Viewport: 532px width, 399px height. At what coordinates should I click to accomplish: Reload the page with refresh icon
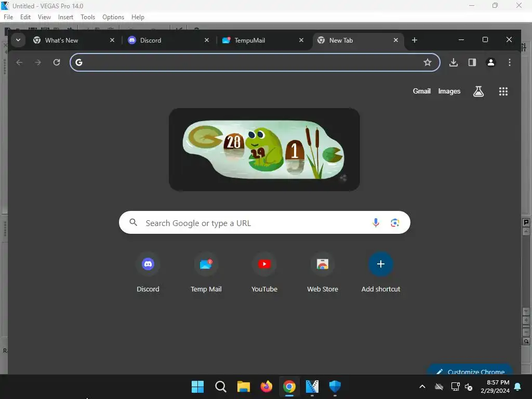point(57,62)
